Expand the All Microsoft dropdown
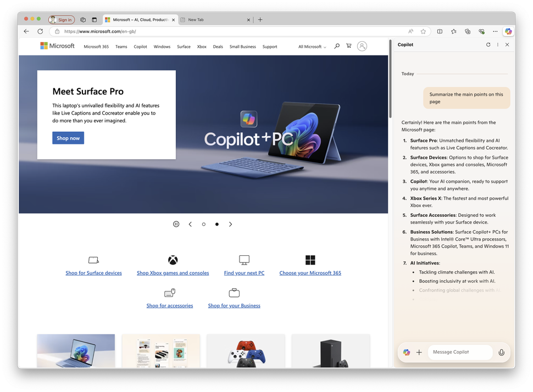 tap(312, 46)
